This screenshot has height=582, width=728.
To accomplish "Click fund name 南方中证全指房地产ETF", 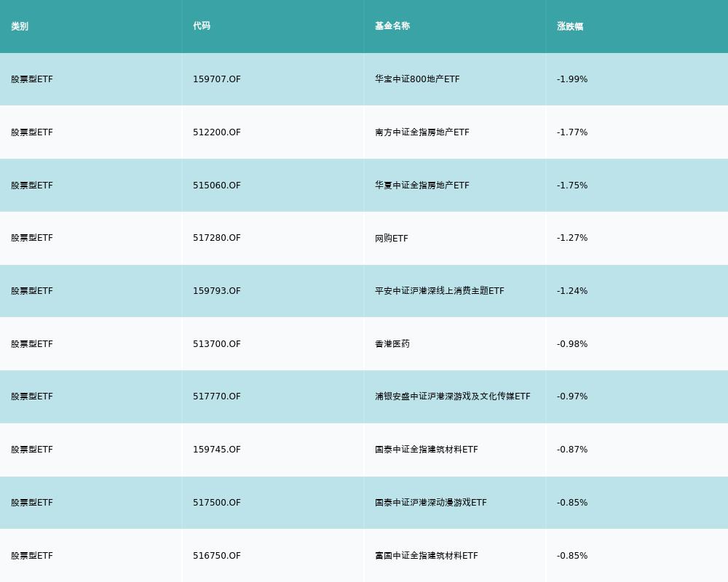I will tap(422, 132).
